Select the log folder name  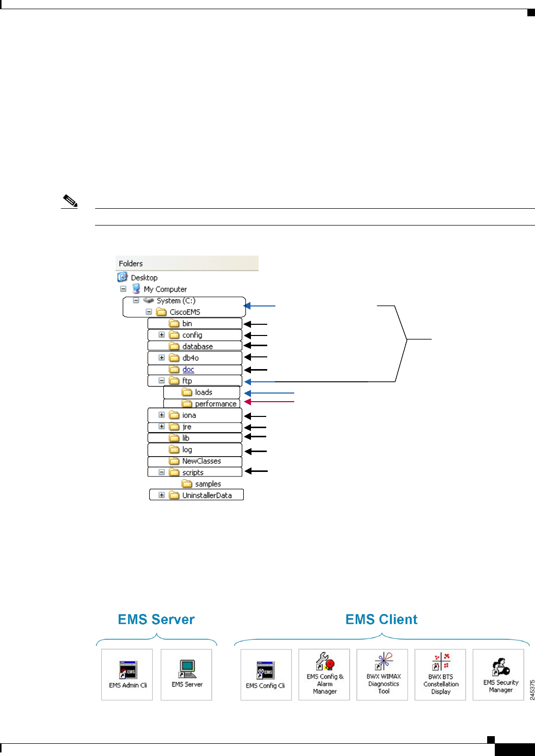pos(187,450)
